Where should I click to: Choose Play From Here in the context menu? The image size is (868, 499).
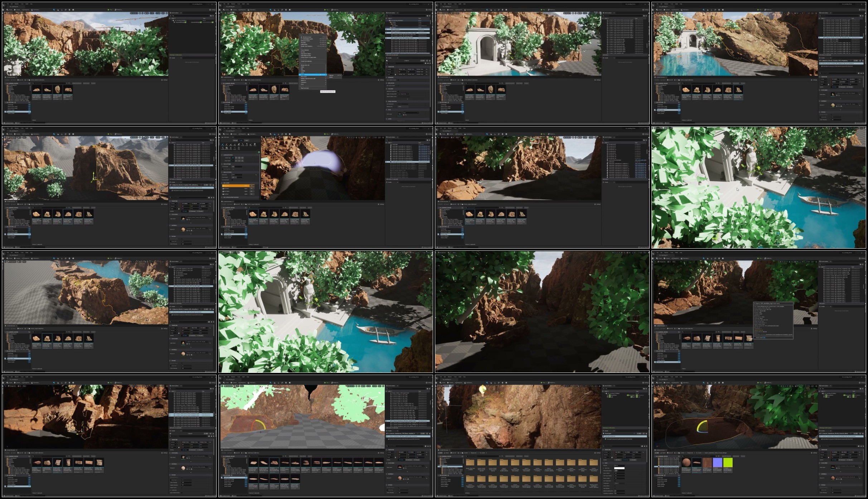[305, 88]
